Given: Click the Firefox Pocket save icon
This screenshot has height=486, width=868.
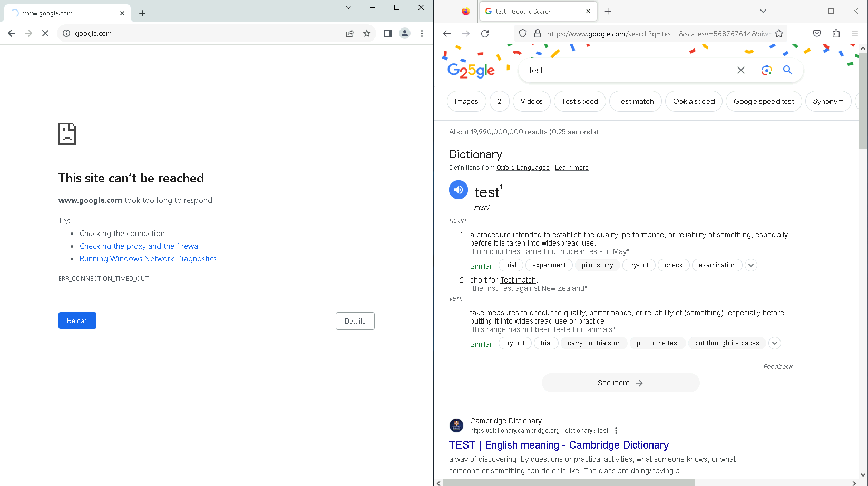Looking at the screenshot, I should tap(816, 34).
